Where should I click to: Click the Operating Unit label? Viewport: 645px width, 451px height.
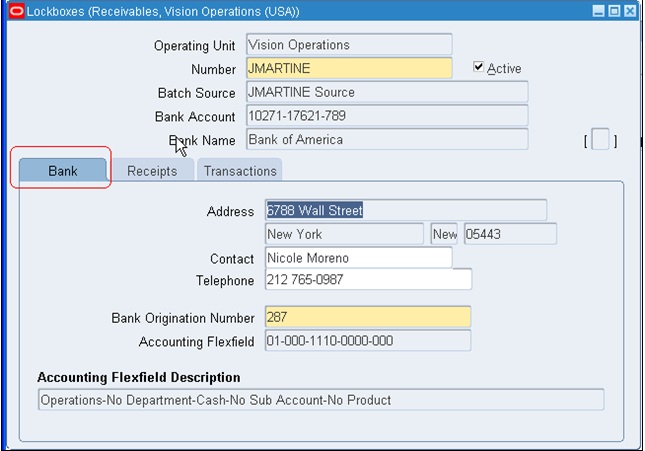[195, 45]
